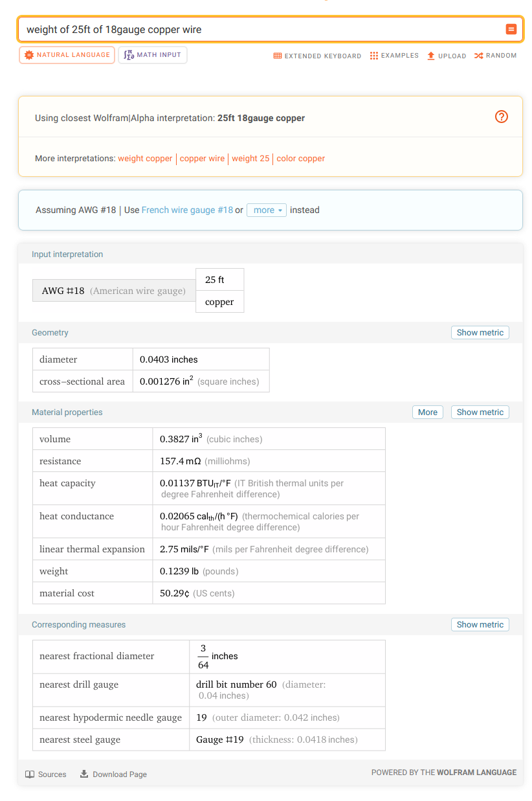The image size is (532, 801).
Task: Expand Material properties with More button
Action: 427,412
